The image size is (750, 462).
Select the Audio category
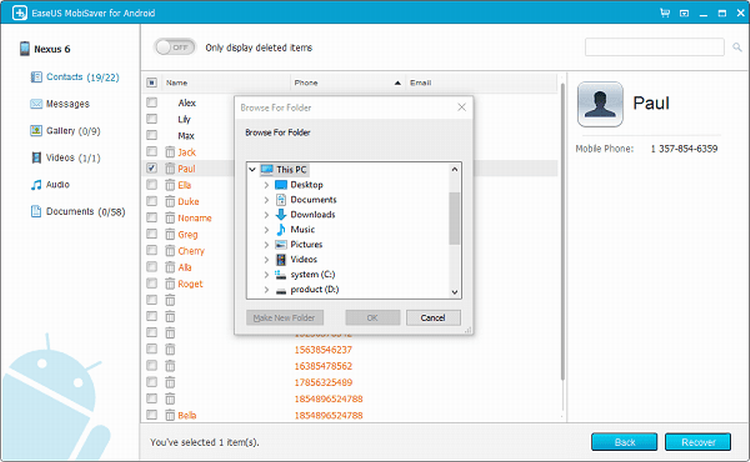[57, 185]
